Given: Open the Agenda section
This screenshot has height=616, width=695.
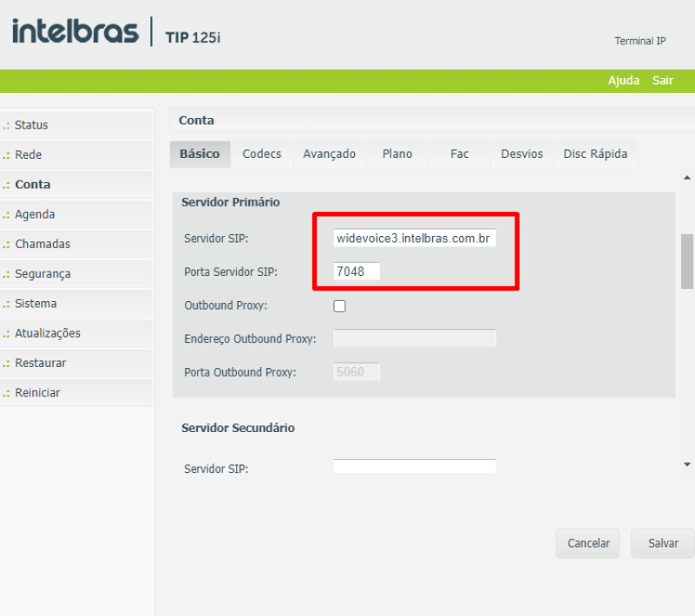Looking at the screenshot, I should 76,214.
